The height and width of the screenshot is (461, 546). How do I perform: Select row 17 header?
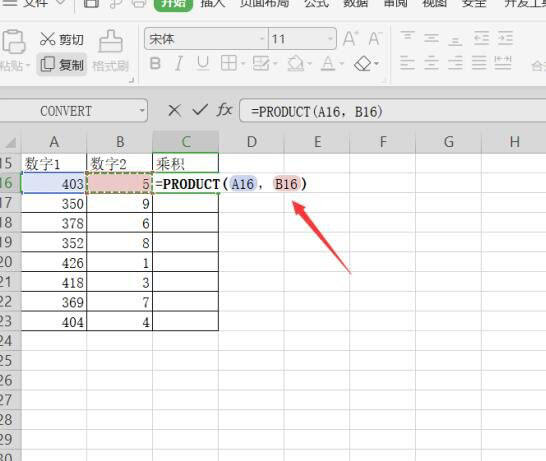[8, 203]
